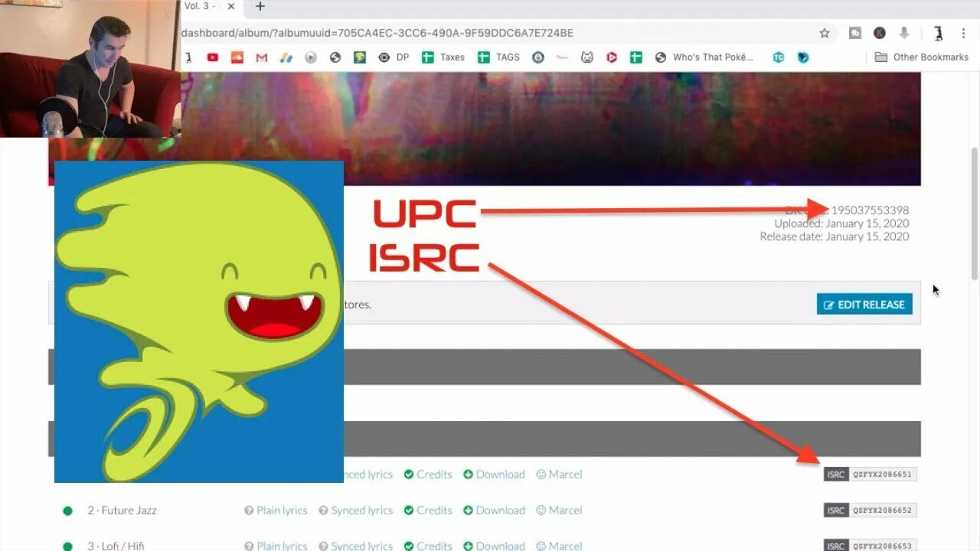Viewport: 980px width, 551px height.
Task: Click Marcel on the Future Jazz row
Action: click(559, 510)
